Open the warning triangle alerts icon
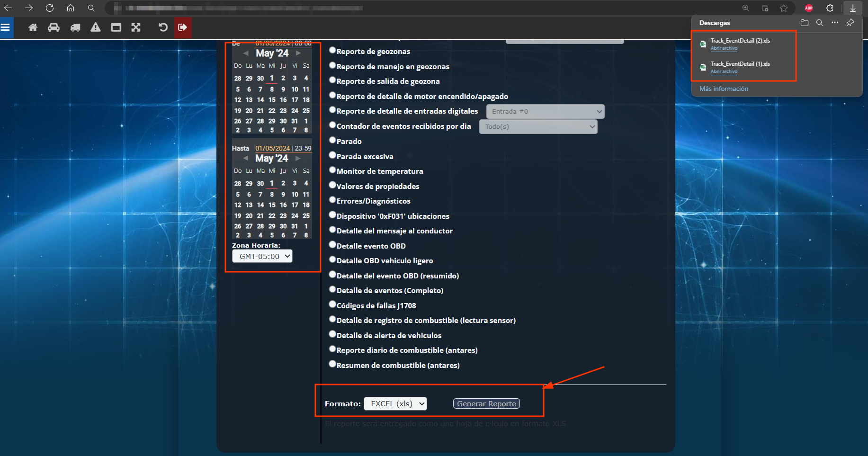Screen dimensions: 868x456 96,27
